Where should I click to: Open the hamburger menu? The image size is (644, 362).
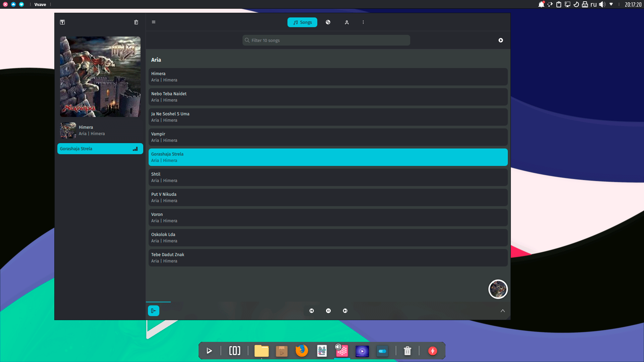point(154,22)
